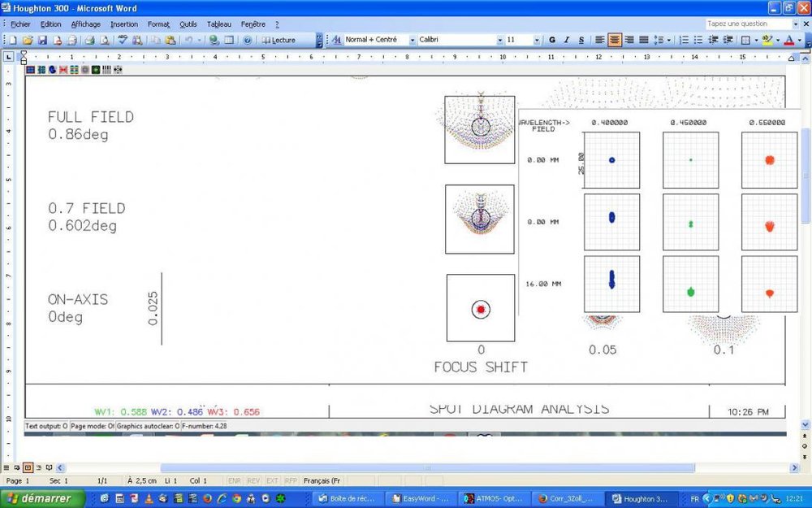Switch to Print Layout view button
812x508 pixels.
coord(28,467)
